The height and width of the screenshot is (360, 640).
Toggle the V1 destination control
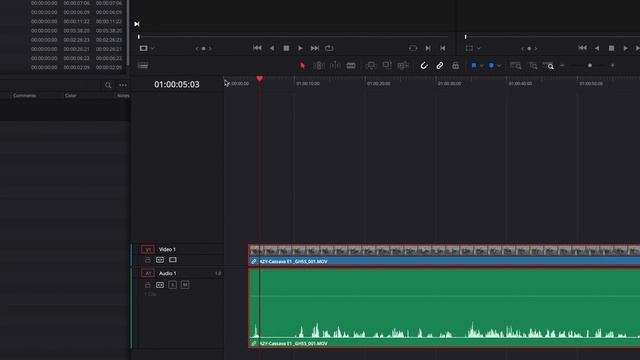click(x=148, y=249)
